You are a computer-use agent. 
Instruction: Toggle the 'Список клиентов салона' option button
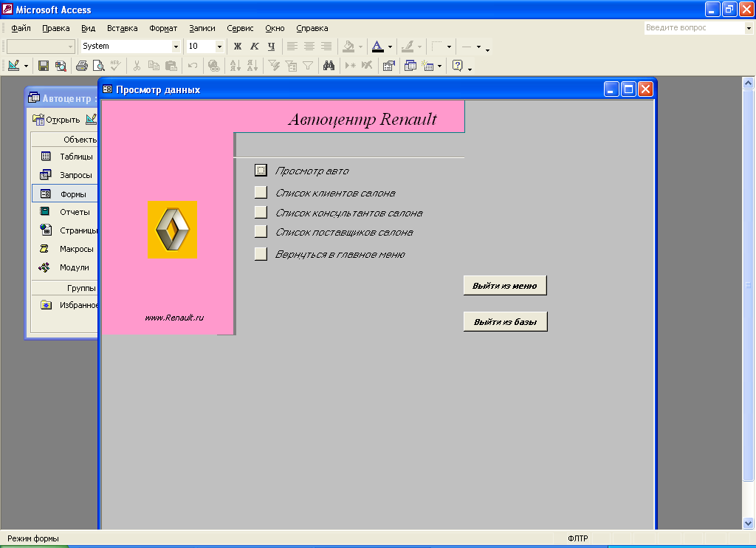click(x=261, y=193)
